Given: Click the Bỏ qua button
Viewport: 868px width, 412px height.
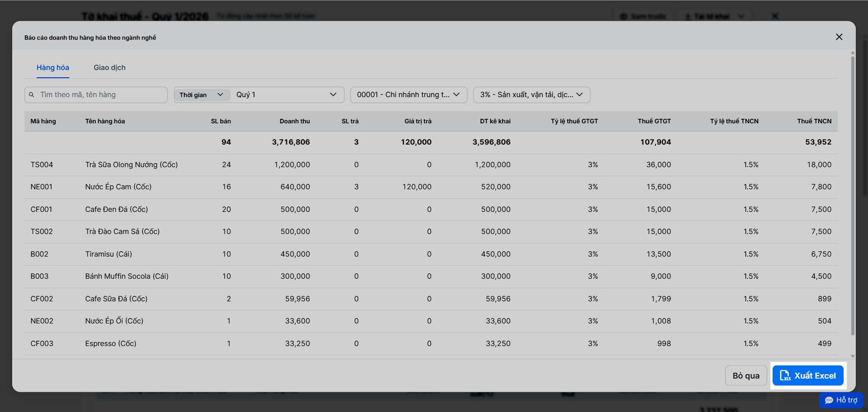Looking at the screenshot, I should pos(746,375).
